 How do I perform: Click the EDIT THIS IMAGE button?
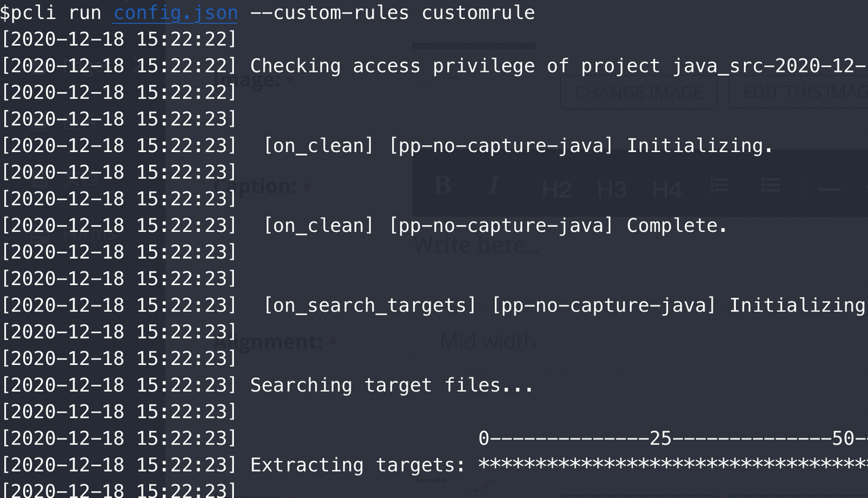click(x=799, y=92)
